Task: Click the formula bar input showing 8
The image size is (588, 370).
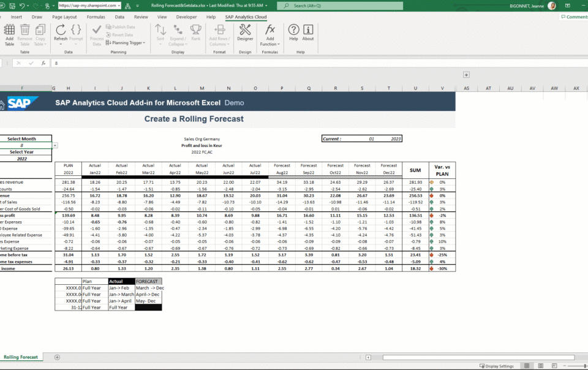Action: (x=318, y=63)
